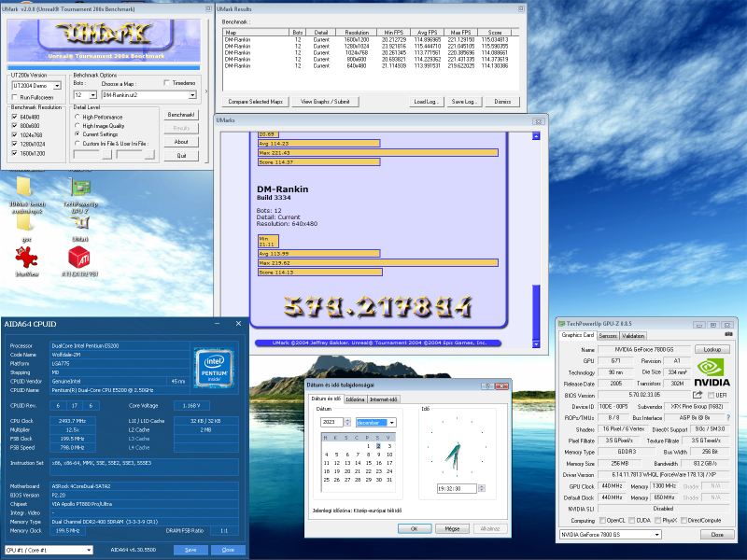Image resolution: width=747 pixels, height=560 pixels.
Task: Toggle the 1280x1024 benchmark resolution checkbox
Action: pyautogui.click(x=14, y=144)
